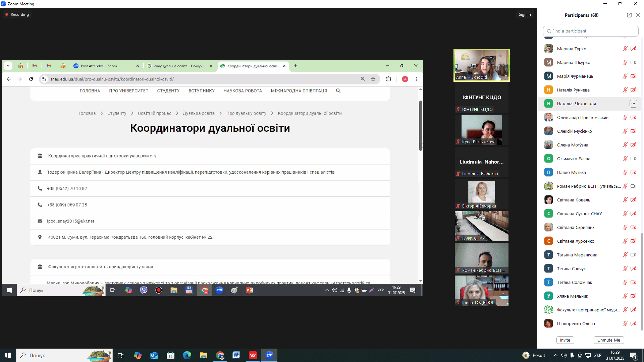644x362 pixels.
Task: Reload the shared browser page
Action: pyautogui.click(x=31, y=79)
